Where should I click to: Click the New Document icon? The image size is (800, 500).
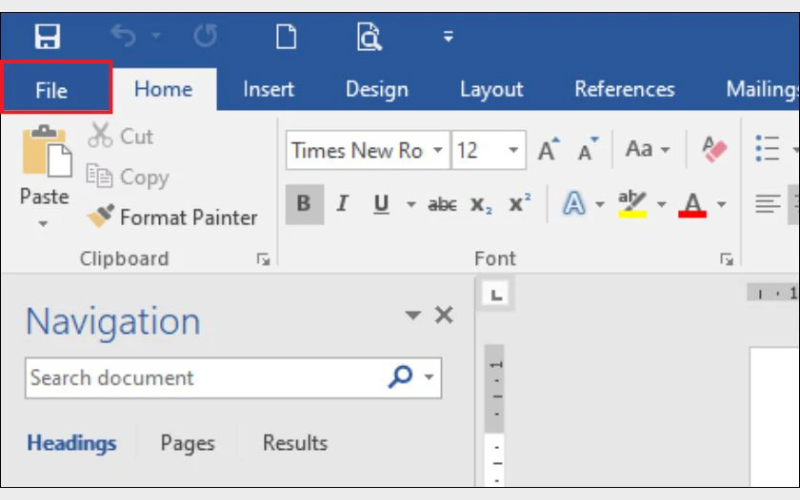click(x=287, y=37)
